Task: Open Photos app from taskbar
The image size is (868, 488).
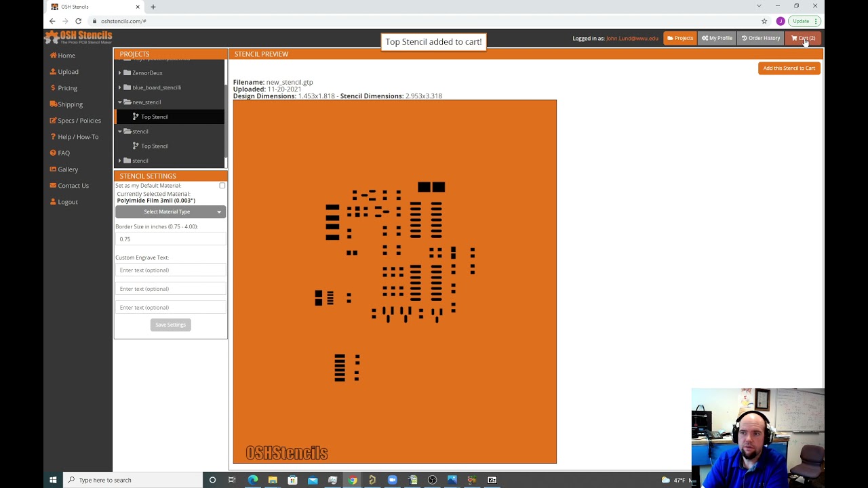Action: [452, 480]
